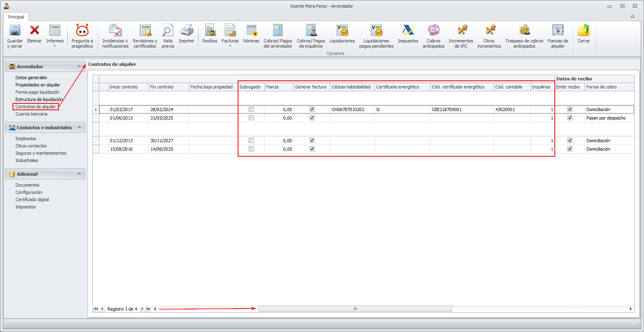Open the Recibos toolbar icon
The image size is (644, 332).
click(x=210, y=31)
